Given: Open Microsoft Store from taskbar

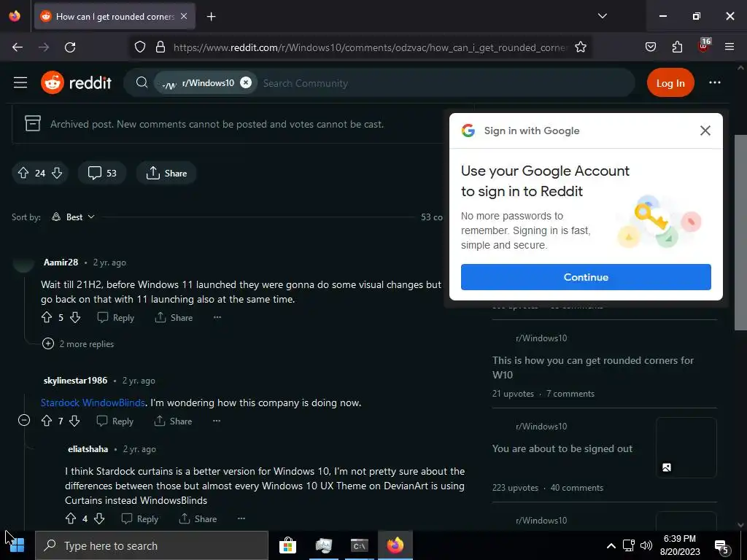Looking at the screenshot, I should coord(287,545).
